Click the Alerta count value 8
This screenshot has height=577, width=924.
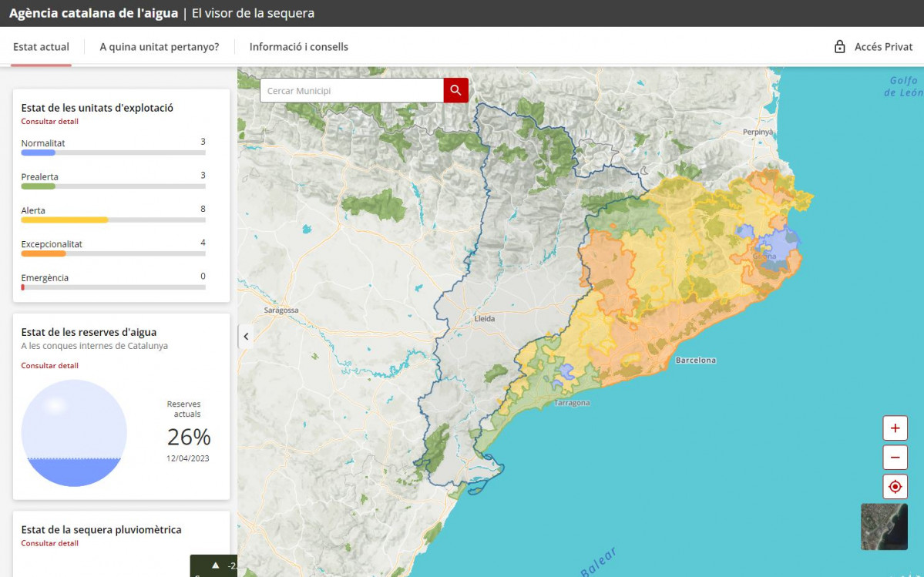point(203,209)
